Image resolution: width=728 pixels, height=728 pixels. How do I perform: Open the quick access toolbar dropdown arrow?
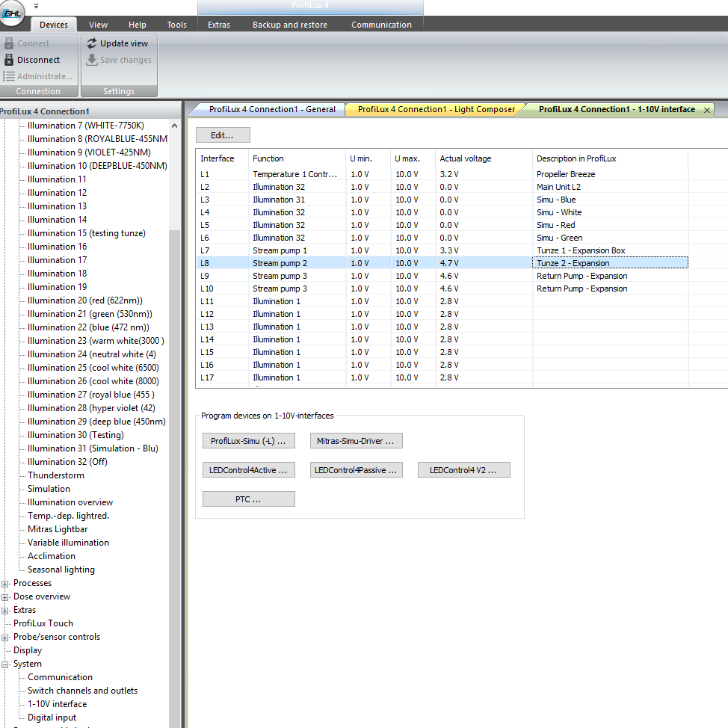pos(36,7)
